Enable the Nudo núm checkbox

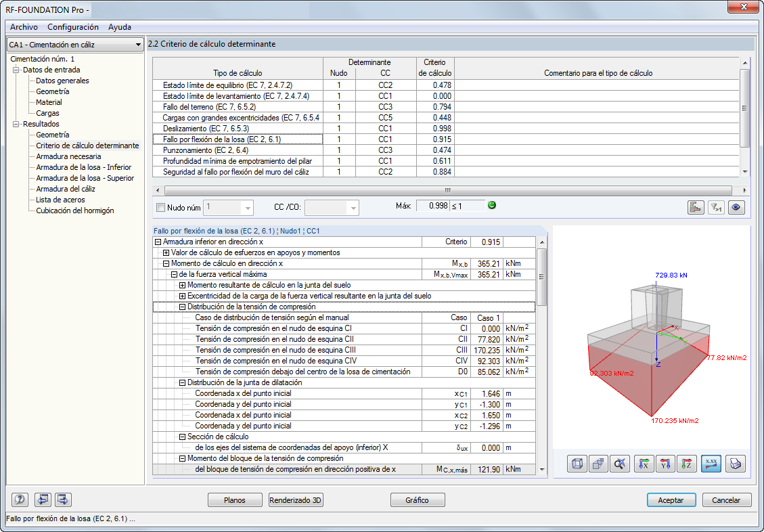point(160,208)
